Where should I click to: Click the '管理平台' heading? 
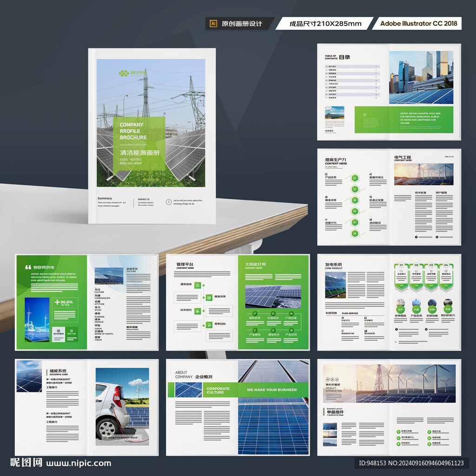[x=185, y=264]
